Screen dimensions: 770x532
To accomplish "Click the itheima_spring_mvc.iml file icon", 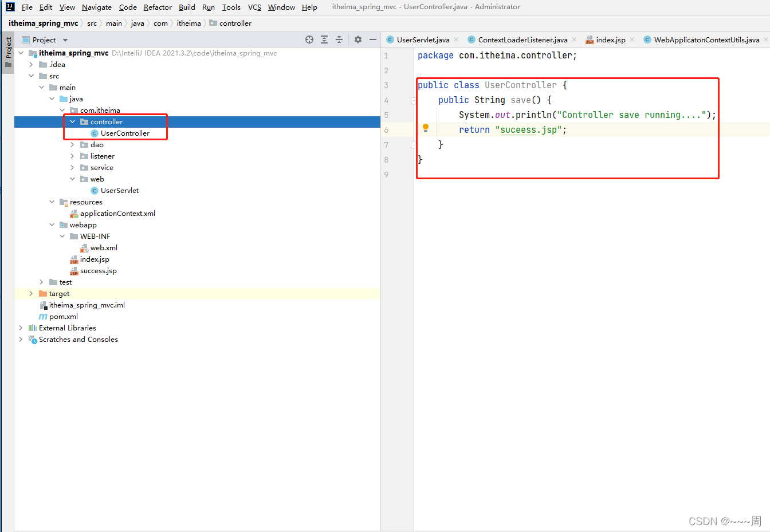I will pyautogui.click(x=44, y=305).
